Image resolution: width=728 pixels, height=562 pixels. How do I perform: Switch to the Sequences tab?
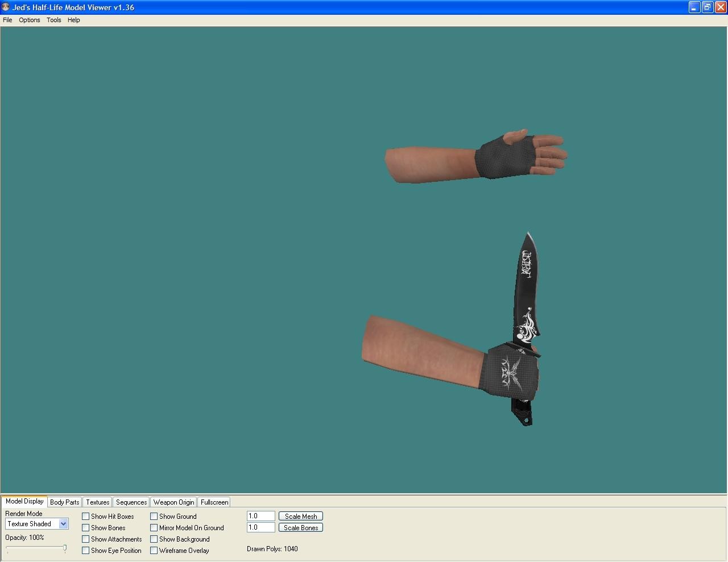point(131,502)
